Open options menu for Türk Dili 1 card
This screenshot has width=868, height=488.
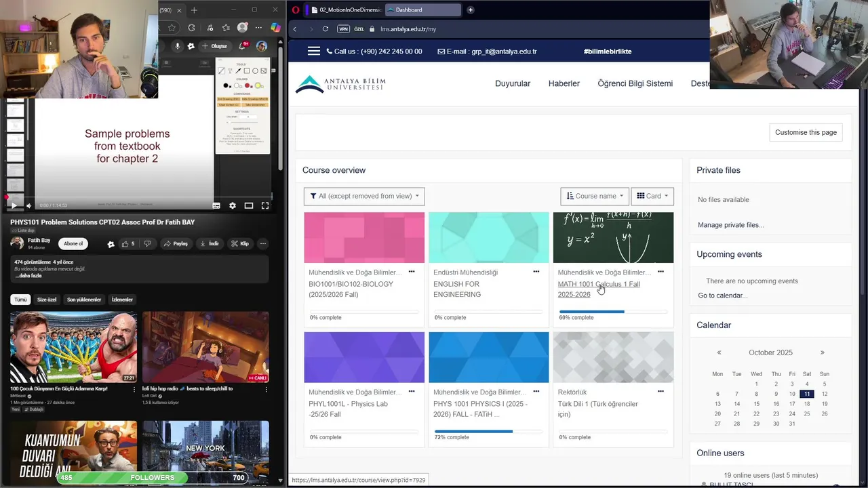pyautogui.click(x=660, y=391)
